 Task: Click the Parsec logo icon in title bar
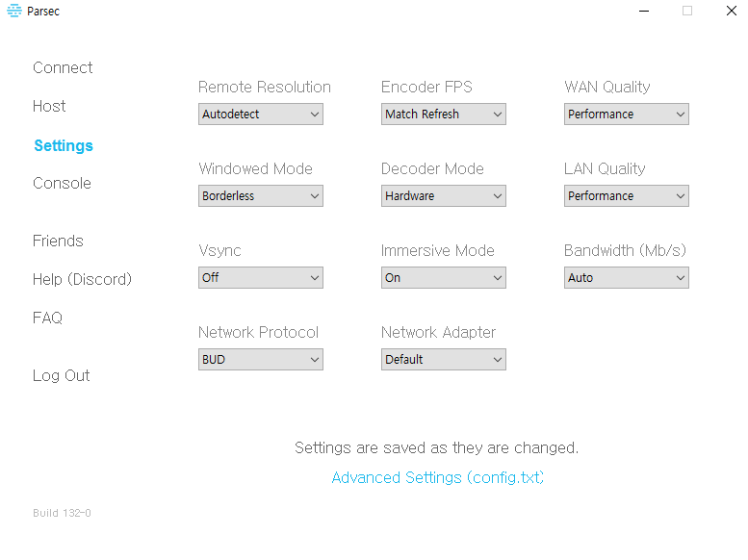coord(14,11)
